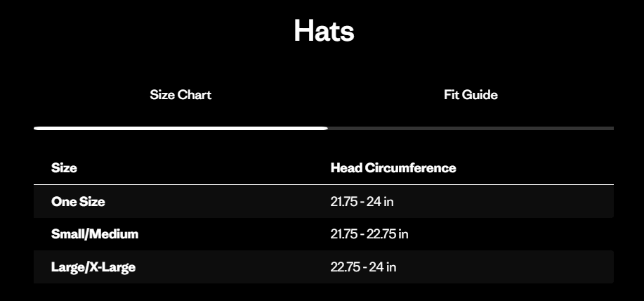The width and height of the screenshot is (644, 301).
Task: Click the word Chart in the Size Chart tab
Action: [x=195, y=95]
